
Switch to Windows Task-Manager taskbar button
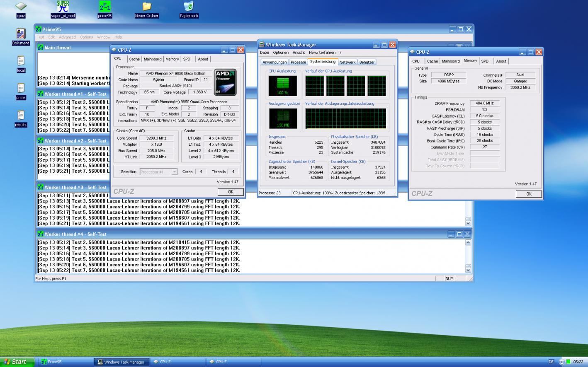click(x=121, y=362)
